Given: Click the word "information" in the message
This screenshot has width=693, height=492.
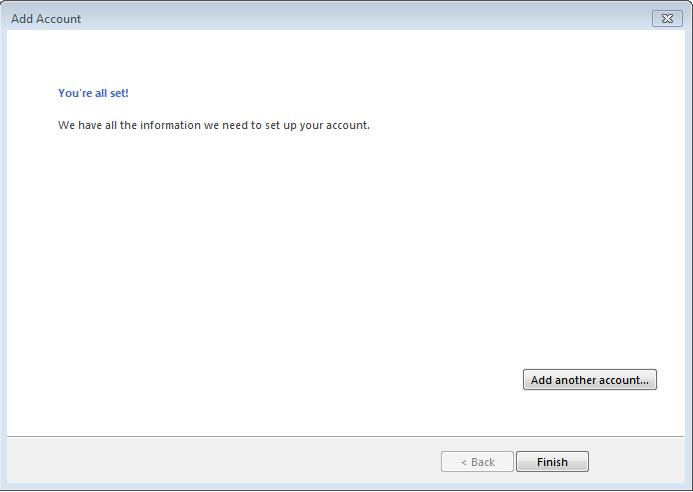Looking at the screenshot, I should tap(170, 126).
